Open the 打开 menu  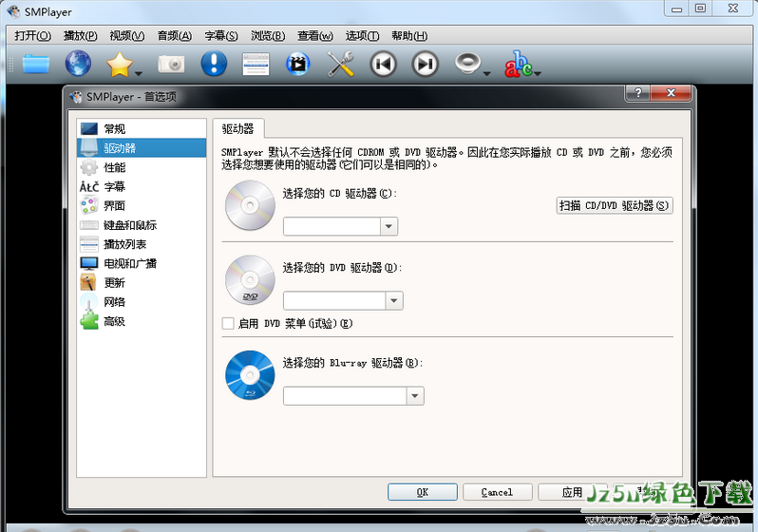coord(32,36)
